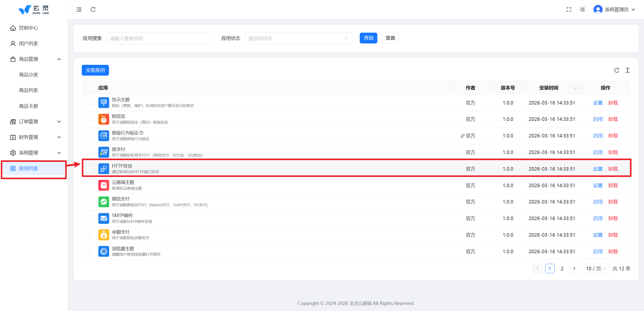Click 启用 link for 易支付

[598, 152]
